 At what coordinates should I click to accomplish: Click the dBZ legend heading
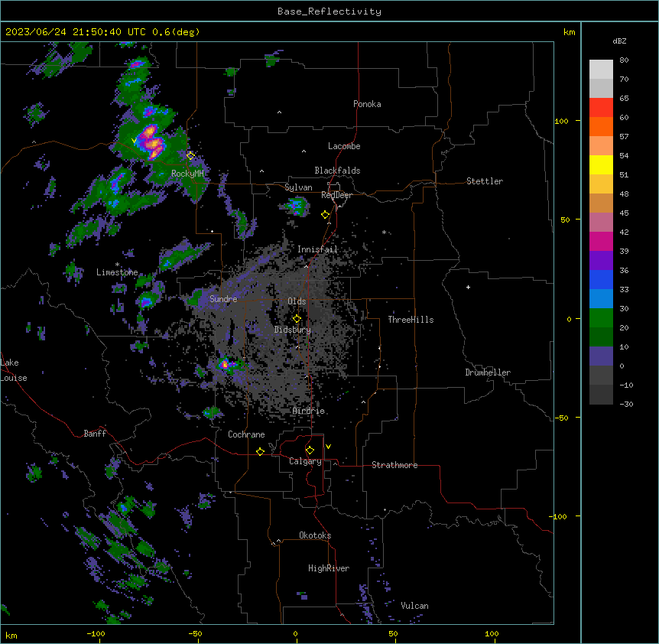(x=619, y=41)
